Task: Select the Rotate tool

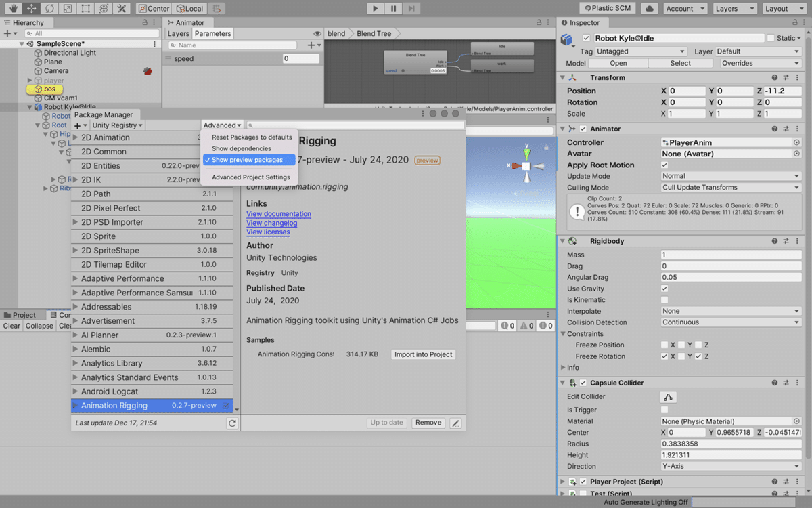Action: (x=49, y=9)
